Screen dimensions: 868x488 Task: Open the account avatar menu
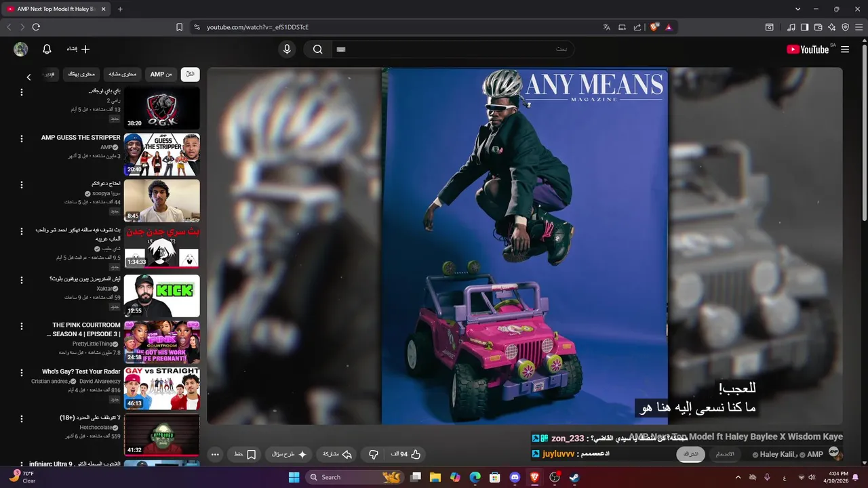pyautogui.click(x=21, y=49)
